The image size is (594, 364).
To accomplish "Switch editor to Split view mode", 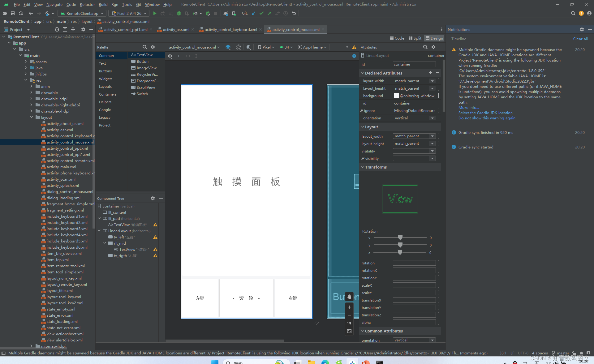I will tap(415, 38).
